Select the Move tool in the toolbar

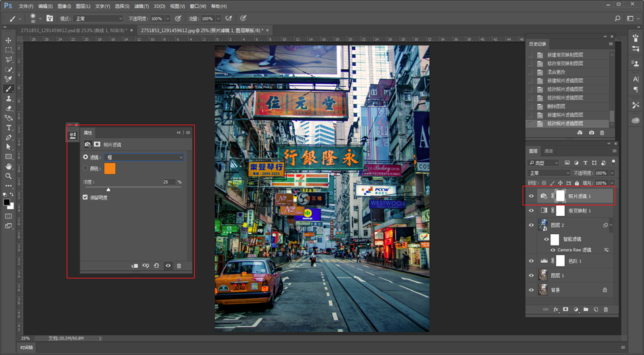(9, 41)
